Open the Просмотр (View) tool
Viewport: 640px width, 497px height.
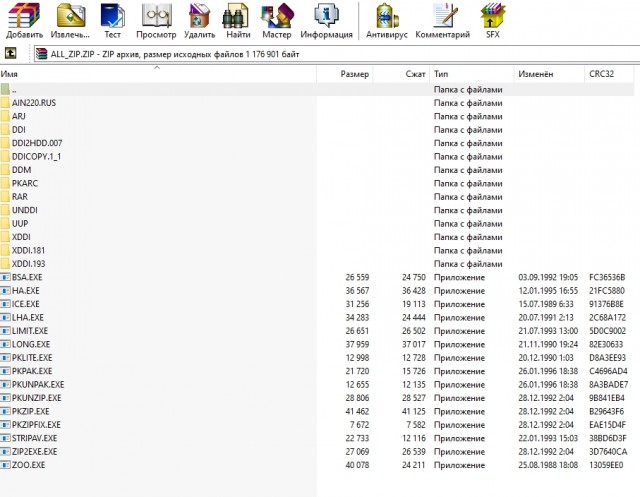pyautogui.click(x=156, y=20)
